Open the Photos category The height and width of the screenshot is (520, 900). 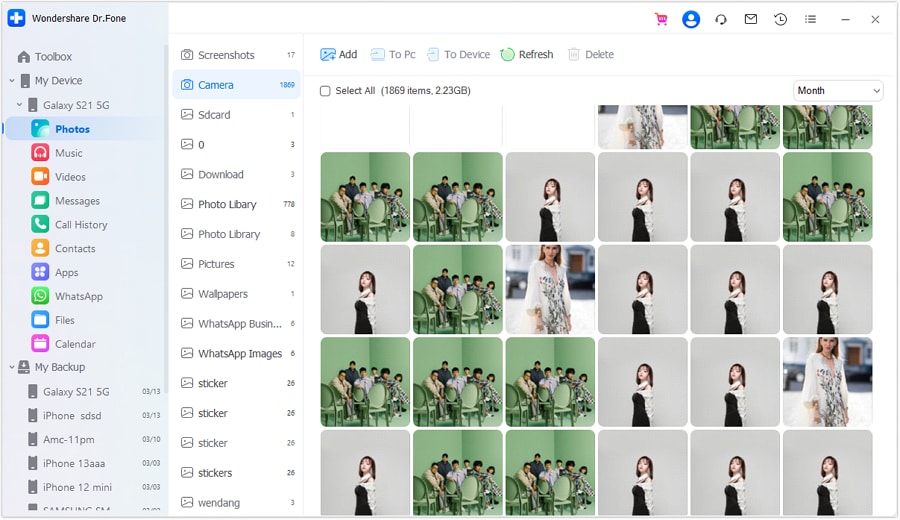tap(84, 129)
